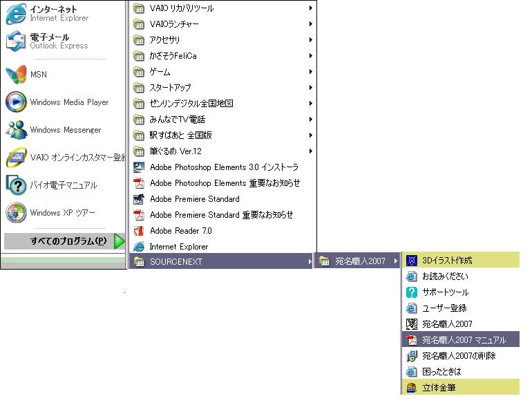
Task: Select the SOURCENEXT menu entry
Action: coord(221,261)
